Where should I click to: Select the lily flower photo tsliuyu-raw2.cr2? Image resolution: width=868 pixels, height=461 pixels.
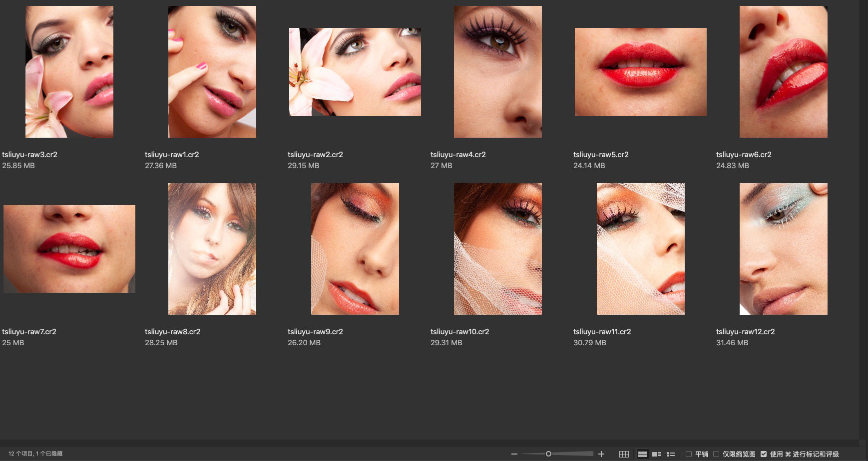tap(355, 72)
